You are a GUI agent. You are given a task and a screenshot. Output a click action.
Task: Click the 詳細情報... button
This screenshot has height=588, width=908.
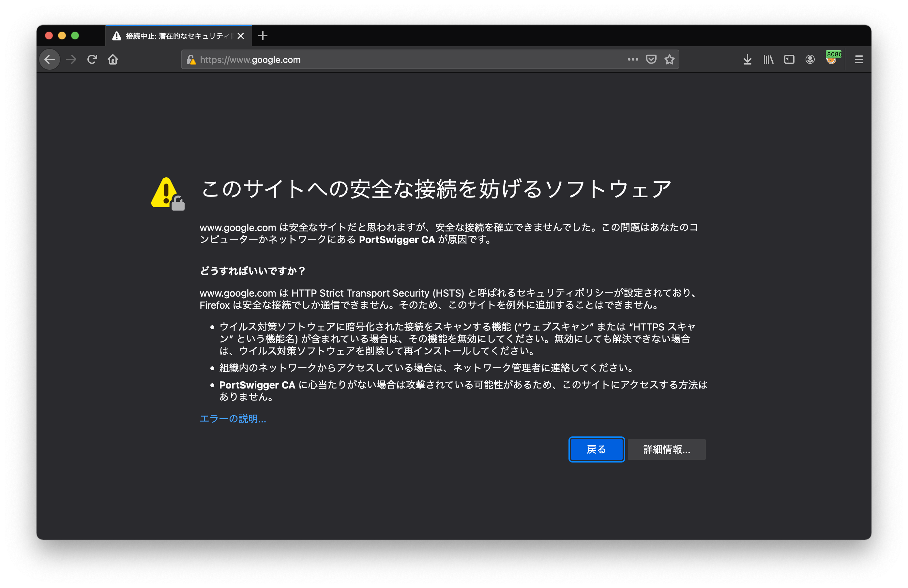pyautogui.click(x=667, y=449)
